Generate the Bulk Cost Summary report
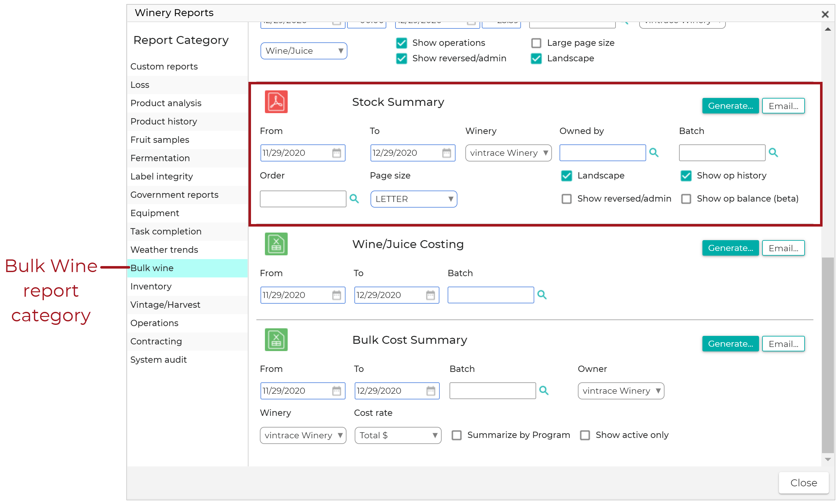This screenshot has height=504, width=839. click(730, 344)
